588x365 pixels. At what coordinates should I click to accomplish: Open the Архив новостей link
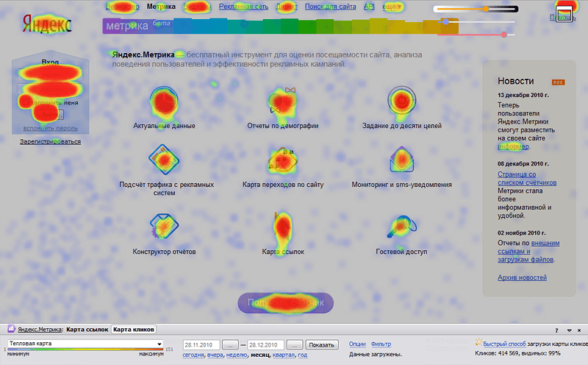(x=522, y=277)
